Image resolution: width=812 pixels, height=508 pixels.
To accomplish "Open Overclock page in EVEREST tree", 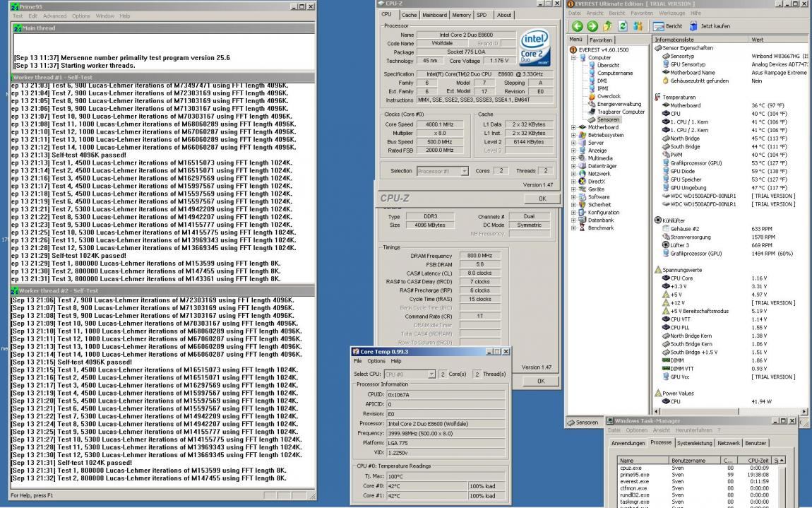I will pos(609,96).
